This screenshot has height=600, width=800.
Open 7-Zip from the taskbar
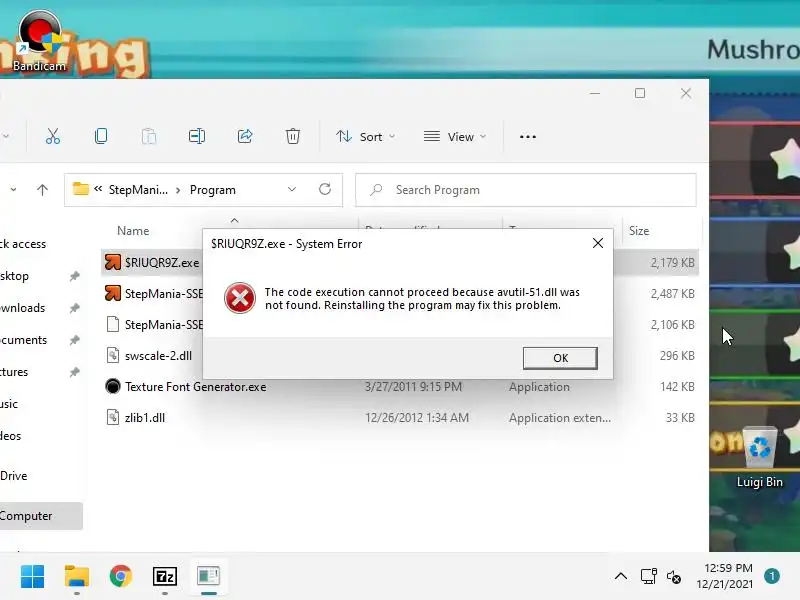tap(165, 577)
